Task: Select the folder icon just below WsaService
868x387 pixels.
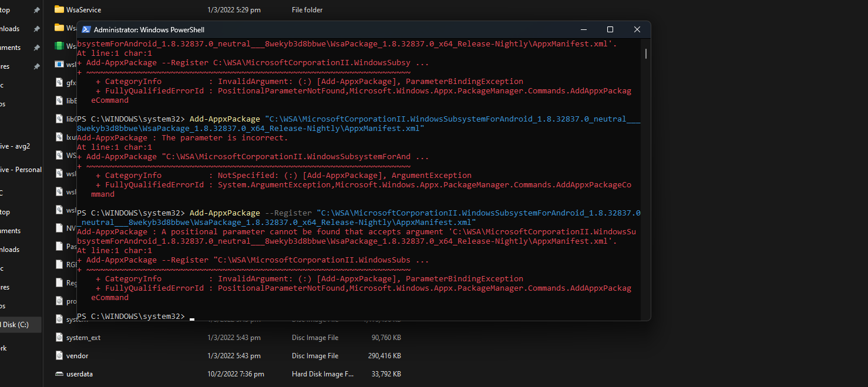Action: point(59,28)
